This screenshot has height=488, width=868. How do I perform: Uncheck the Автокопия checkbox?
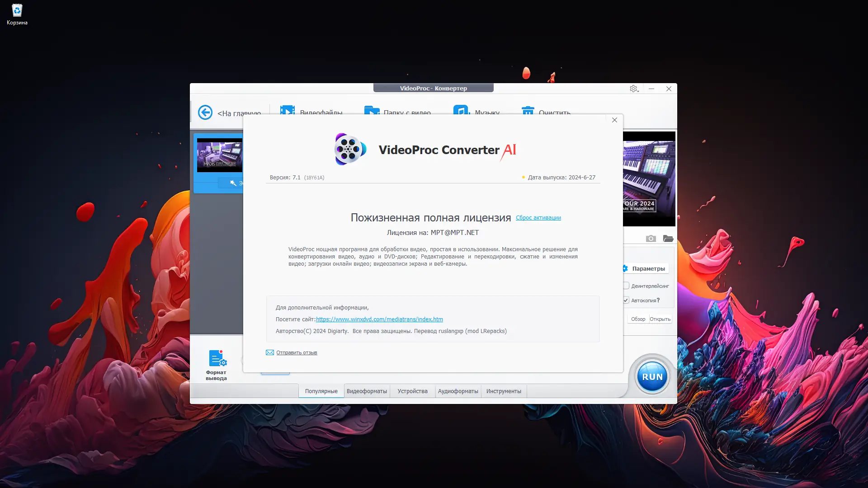(x=626, y=300)
